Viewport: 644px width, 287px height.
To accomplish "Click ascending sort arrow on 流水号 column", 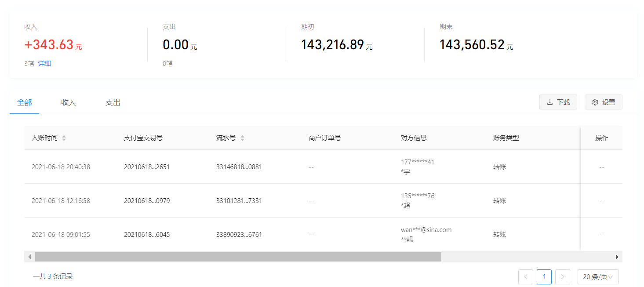I will tap(242, 136).
